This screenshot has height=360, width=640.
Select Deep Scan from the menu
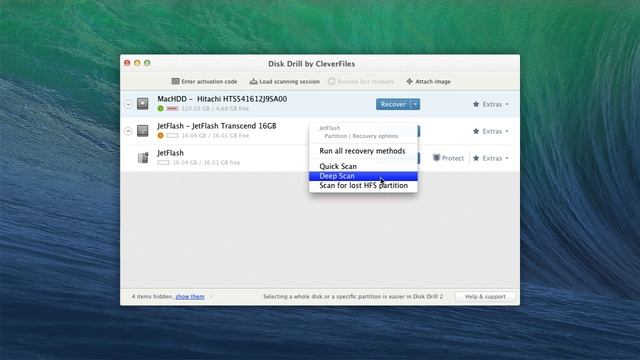coord(363,176)
